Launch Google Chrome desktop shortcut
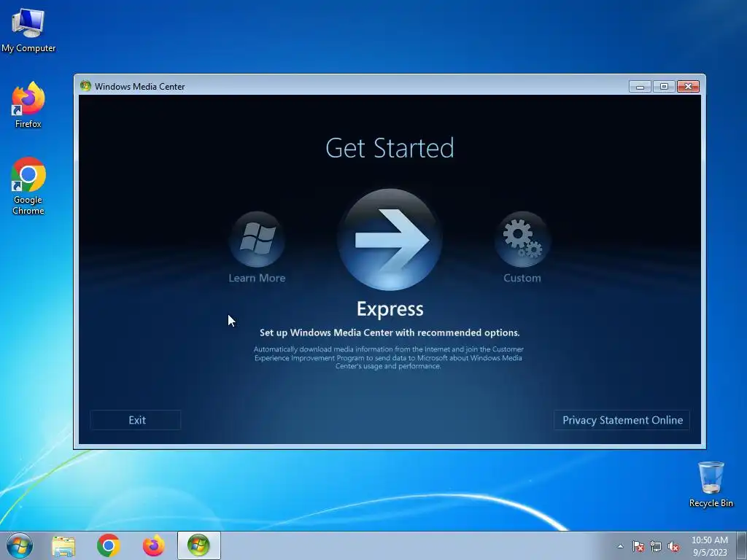747x560 pixels. pos(28,186)
